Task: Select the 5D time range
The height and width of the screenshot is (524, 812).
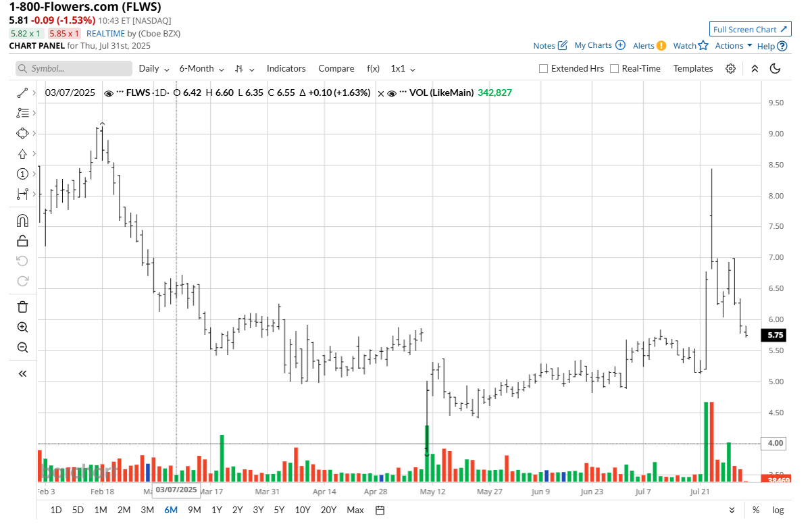Action: pyautogui.click(x=78, y=510)
